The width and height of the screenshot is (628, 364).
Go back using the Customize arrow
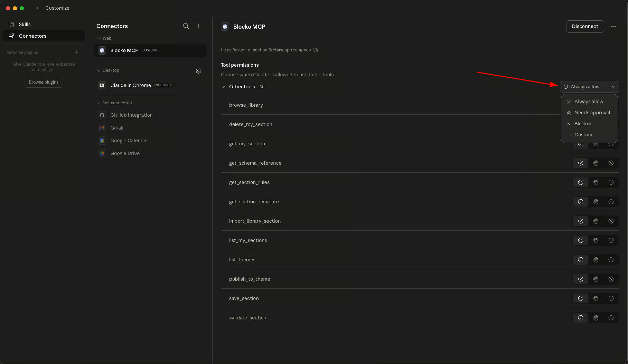tap(38, 8)
